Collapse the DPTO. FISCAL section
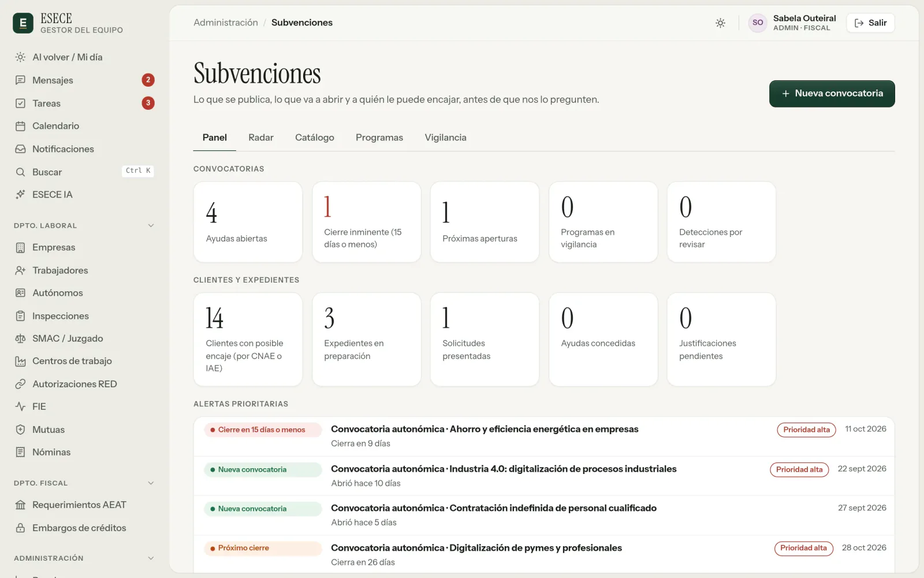 [151, 483]
